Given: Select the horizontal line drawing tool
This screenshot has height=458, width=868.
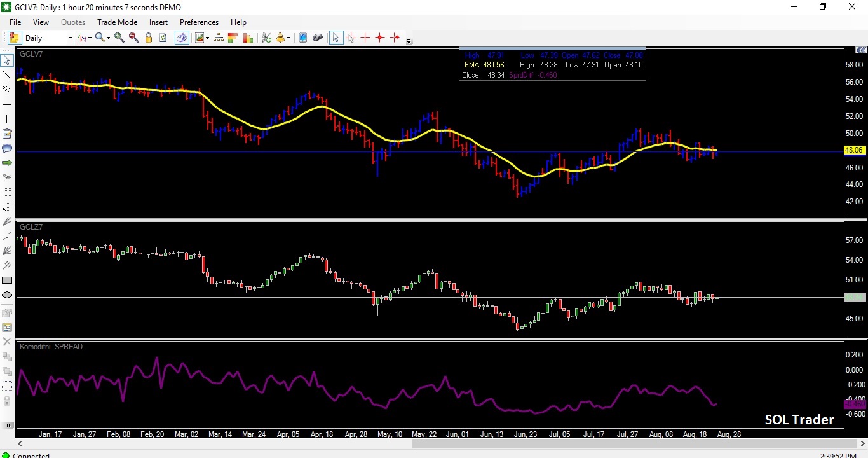Looking at the screenshot, I should pyautogui.click(x=7, y=104).
